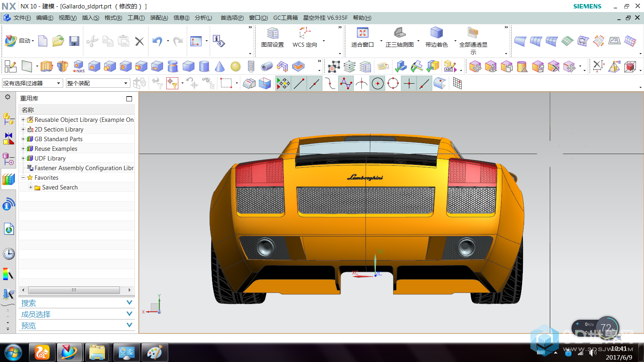This screenshot has height=362, width=644.
Task: Choose 带边着色 shaded with edges
Action: click(436, 38)
